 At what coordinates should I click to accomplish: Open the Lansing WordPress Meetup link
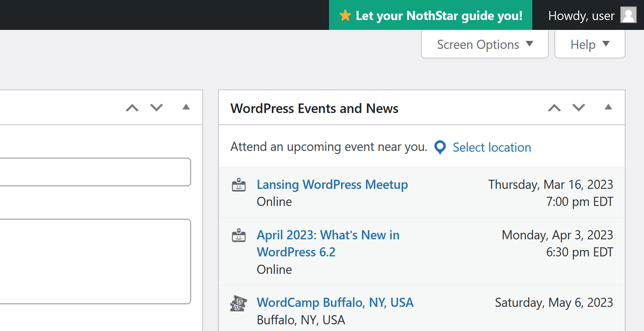[332, 185]
